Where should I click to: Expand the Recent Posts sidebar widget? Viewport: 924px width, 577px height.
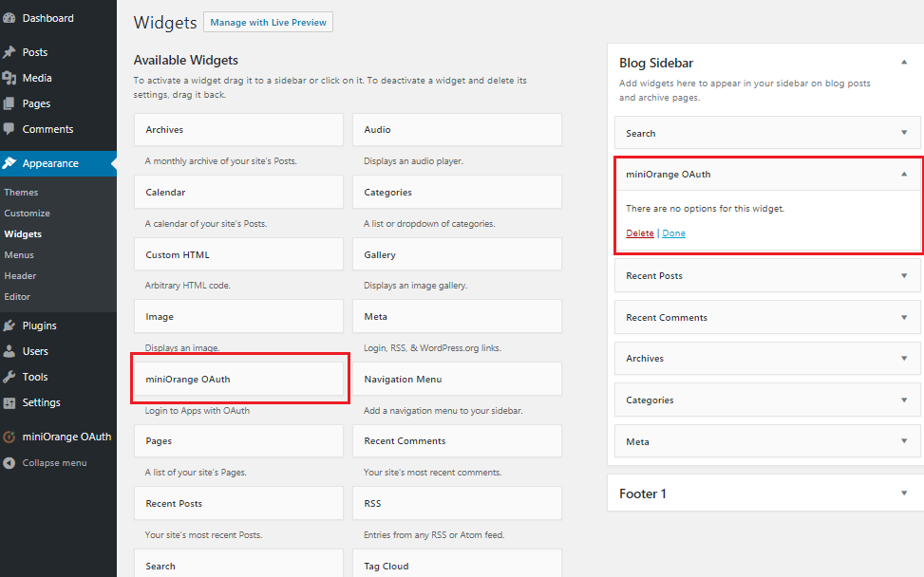tap(904, 275)
